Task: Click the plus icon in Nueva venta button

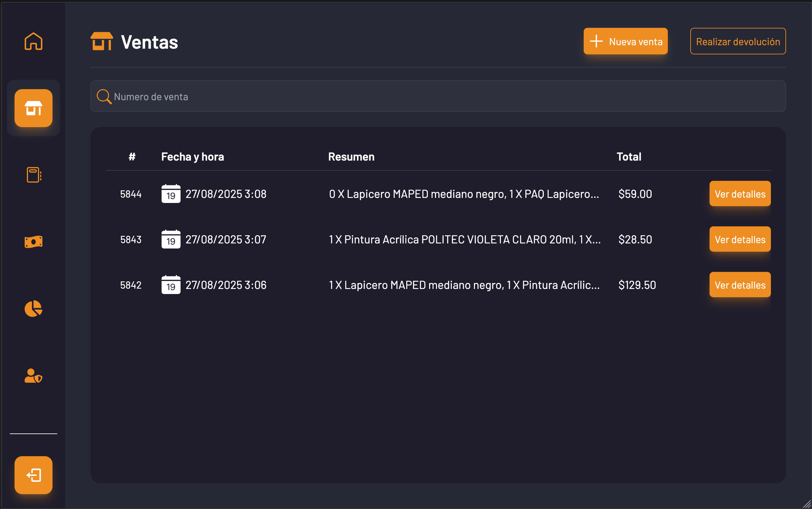Action: coord(596,41)
